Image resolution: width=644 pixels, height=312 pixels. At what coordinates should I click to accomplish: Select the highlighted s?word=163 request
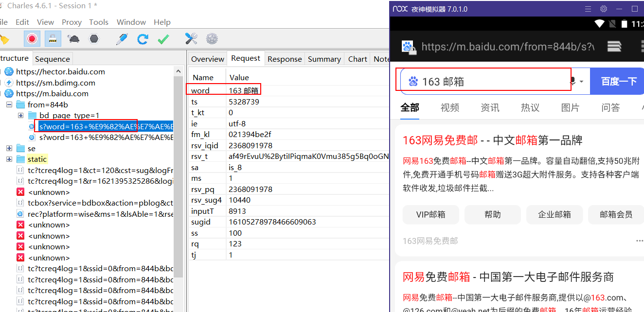(x=106, y=126)
